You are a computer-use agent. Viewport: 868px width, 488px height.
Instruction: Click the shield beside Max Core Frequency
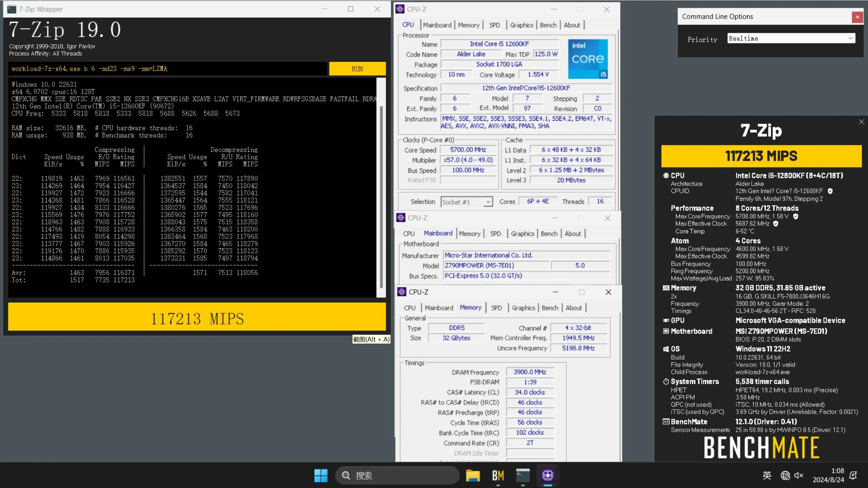click(796, 217)
